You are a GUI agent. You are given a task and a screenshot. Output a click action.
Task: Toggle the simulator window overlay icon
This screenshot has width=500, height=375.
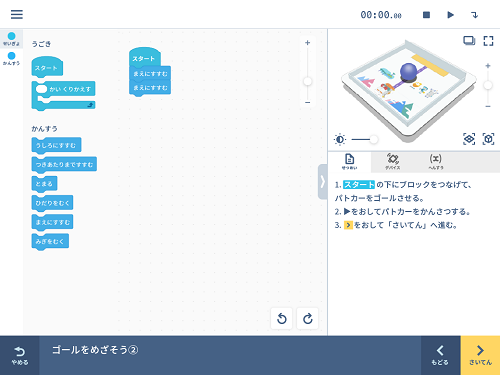pos(469,41)
